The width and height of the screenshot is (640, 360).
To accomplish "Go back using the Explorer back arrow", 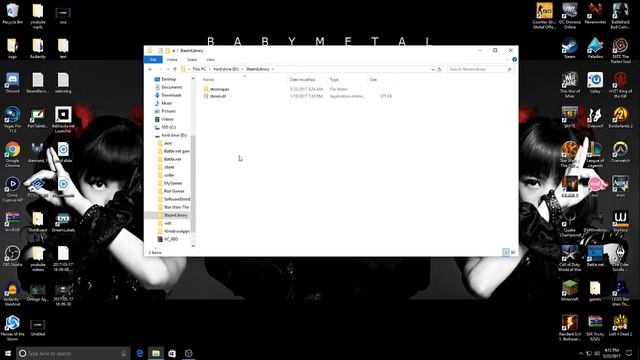I will [150, 69].
